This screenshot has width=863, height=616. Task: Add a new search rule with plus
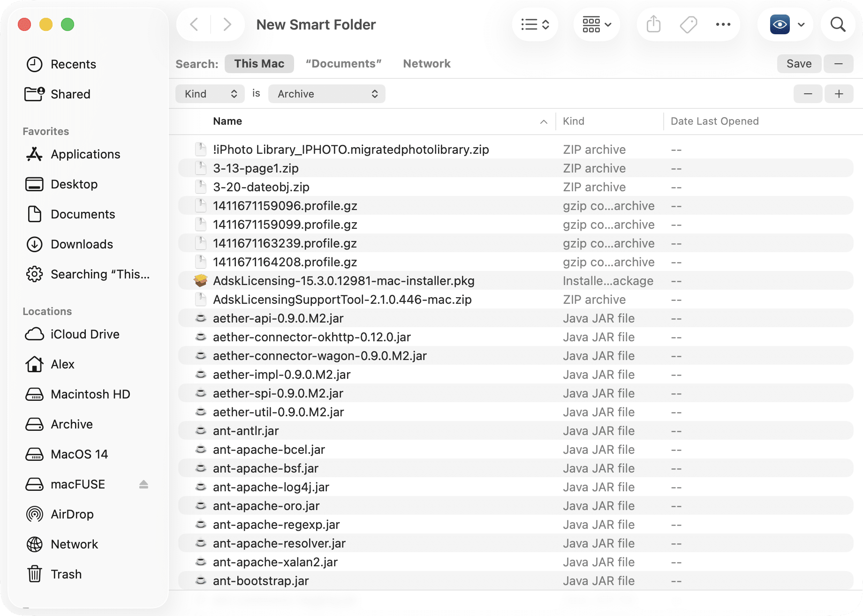839,94
